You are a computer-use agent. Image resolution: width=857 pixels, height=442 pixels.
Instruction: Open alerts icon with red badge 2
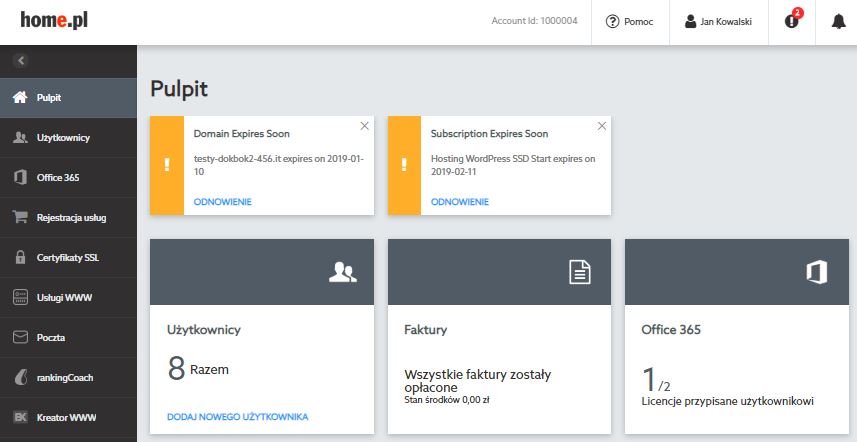click(x=792, y=21)
